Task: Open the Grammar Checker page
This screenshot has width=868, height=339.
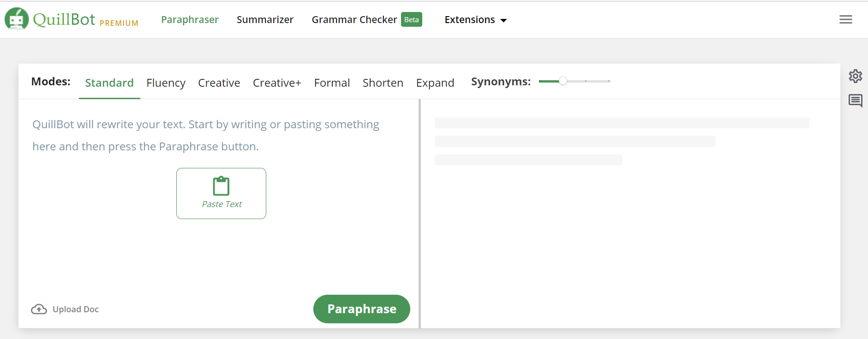Action: [354, 19]
